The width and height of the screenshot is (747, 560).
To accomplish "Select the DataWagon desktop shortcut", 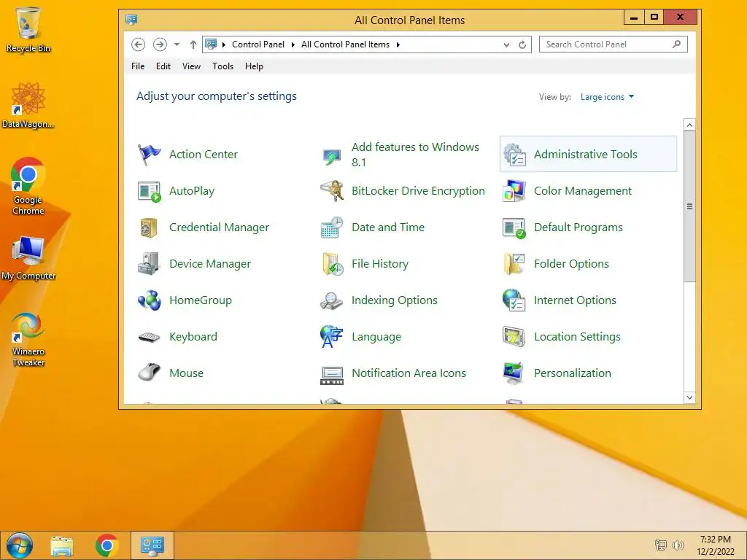I will point(28,105).
